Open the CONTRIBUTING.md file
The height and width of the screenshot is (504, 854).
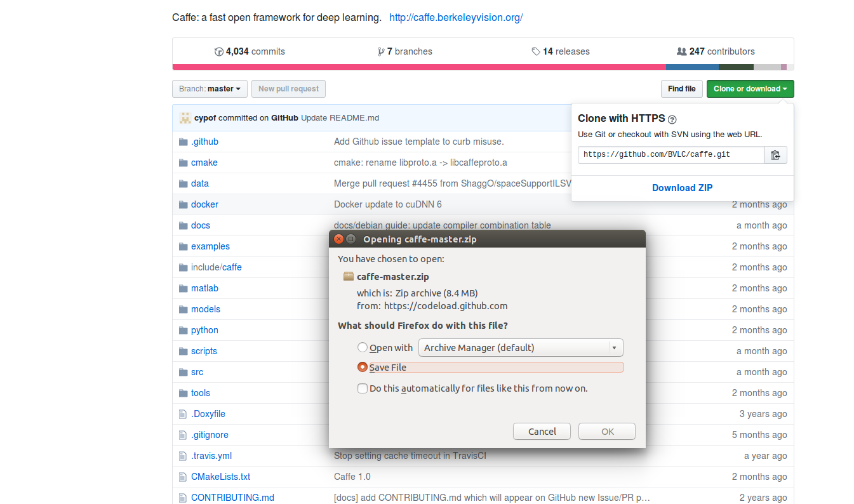pos(233,498)
